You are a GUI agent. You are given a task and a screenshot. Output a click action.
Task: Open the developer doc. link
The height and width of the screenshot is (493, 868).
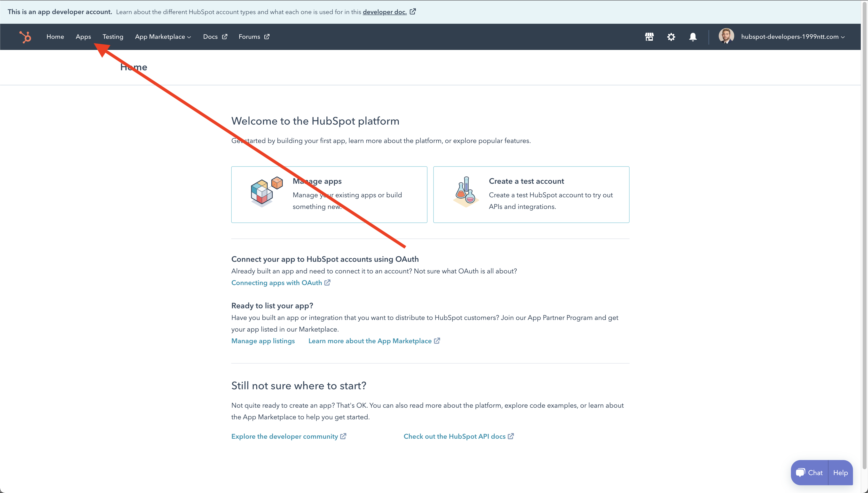385,12
